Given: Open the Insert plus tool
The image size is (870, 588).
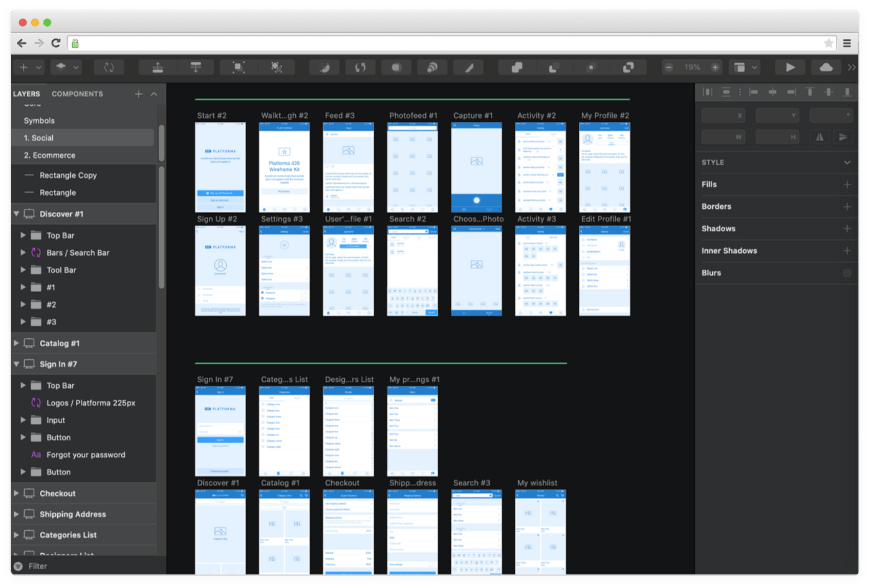Looking at the screenshot, I should point(24,67).
